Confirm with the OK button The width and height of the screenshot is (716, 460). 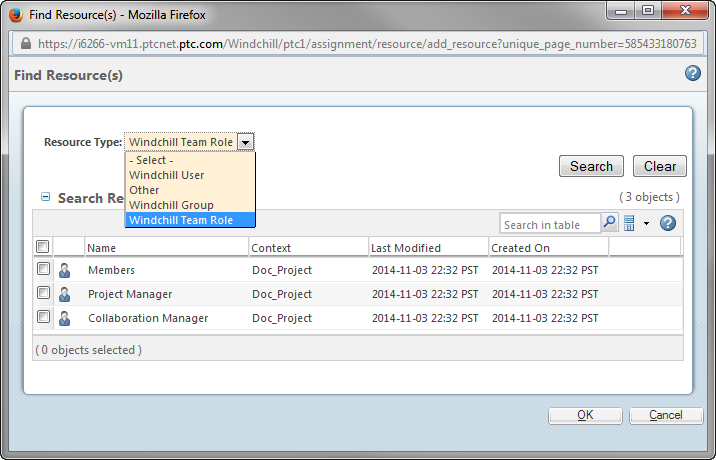tap(585, 415)
